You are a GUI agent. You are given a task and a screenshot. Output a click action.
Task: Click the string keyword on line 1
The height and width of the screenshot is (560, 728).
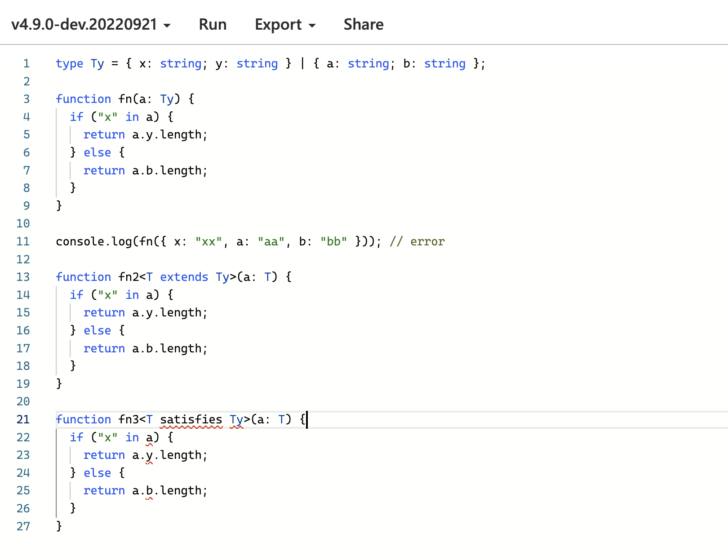pos(181,63)
